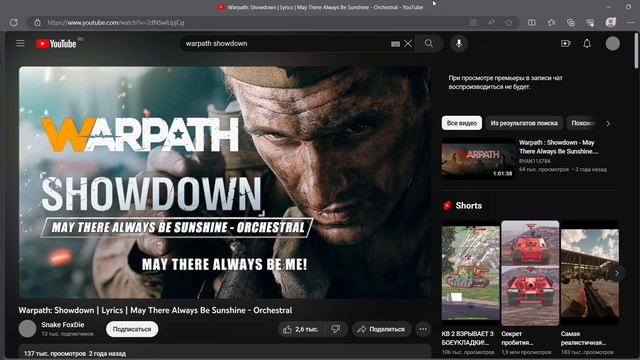Open the video's more actions ellipsis
640x360 pixels.
[423, 329]
